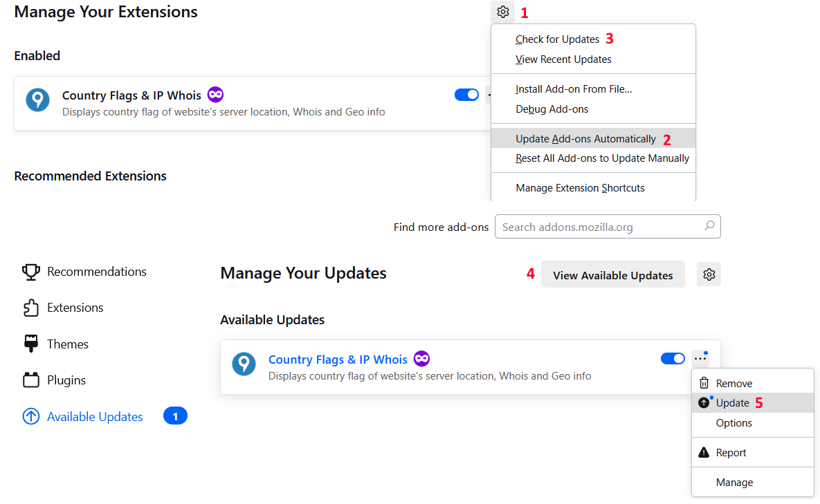
Task: Click the Manage Your Extensions heading
Action: tap(106, 12)
